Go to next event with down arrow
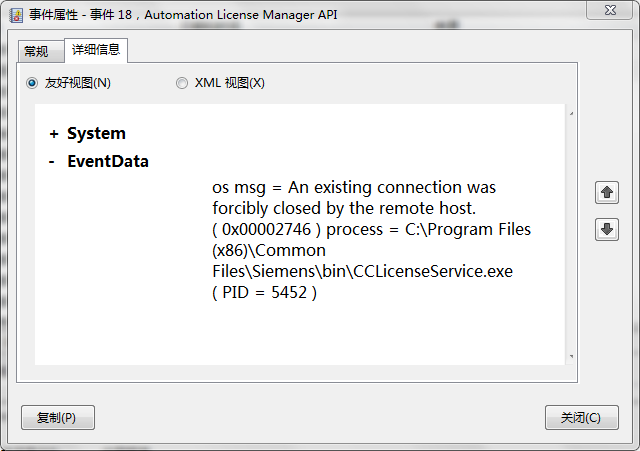Screen dimensions: 640x451 click(x=606, y=229)
